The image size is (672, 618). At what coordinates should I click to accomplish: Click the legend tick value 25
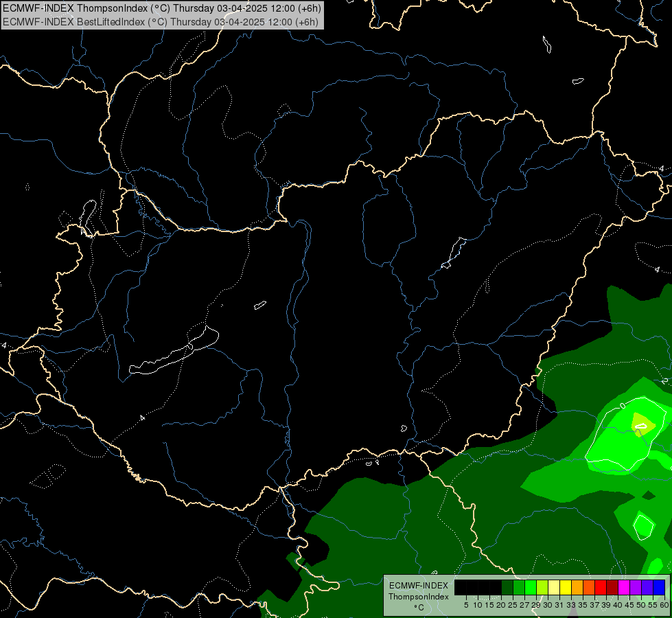513,605
